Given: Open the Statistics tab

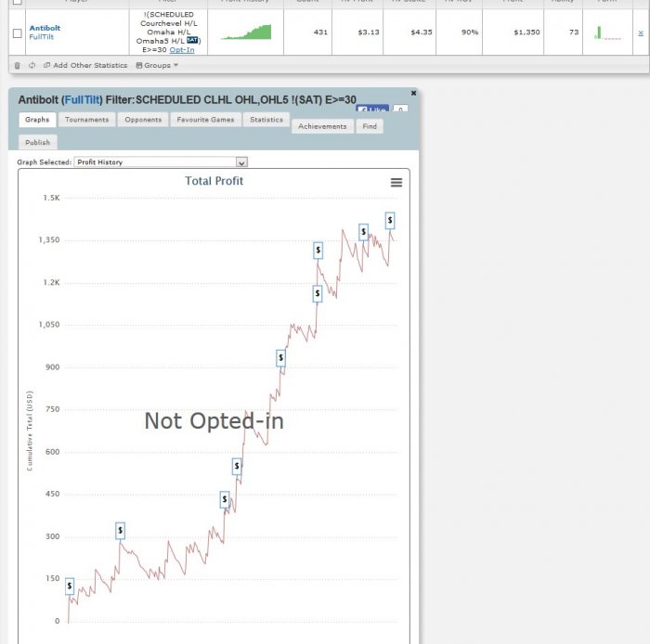Looking at the screenshot, I should [266, 120].
